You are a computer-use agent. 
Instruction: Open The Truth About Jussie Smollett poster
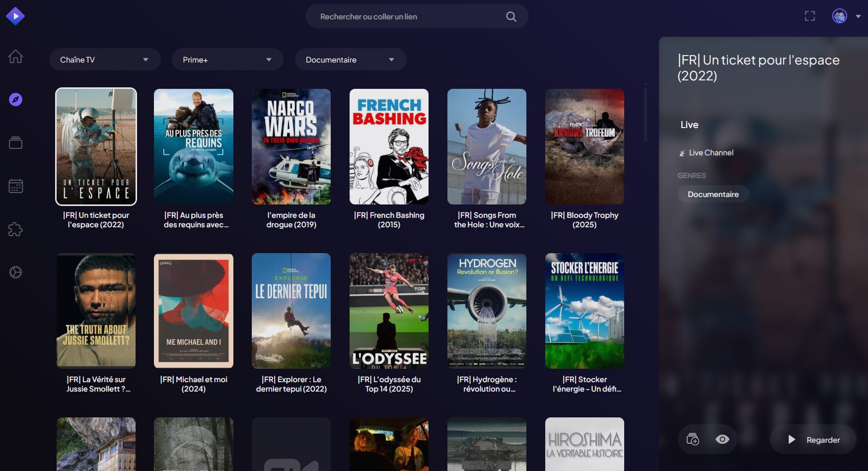[x=96, y=311]
